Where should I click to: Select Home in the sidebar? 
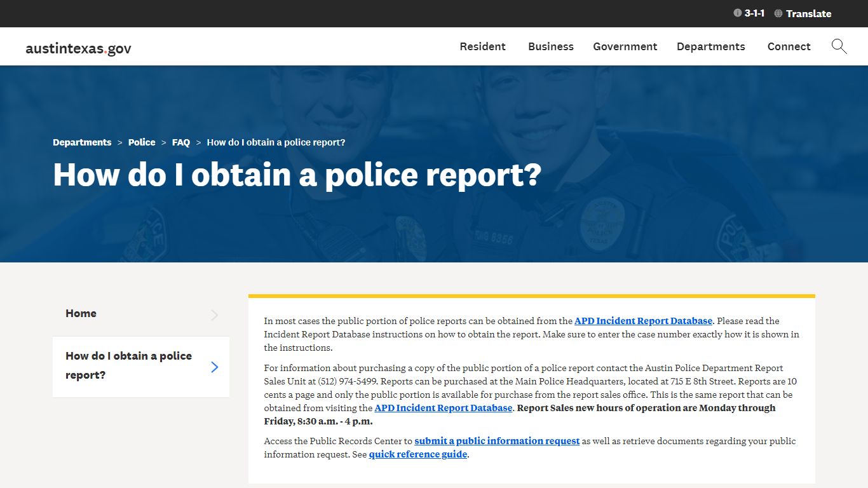coord(141,314)
